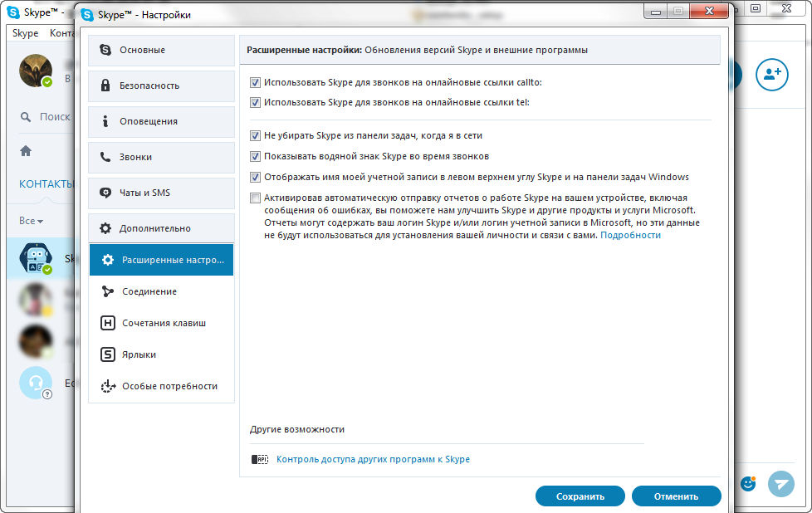The height and width of the screenshot is (513, 812).
Task: Click the Сохранить button
Action: click(x=580, y=496)
